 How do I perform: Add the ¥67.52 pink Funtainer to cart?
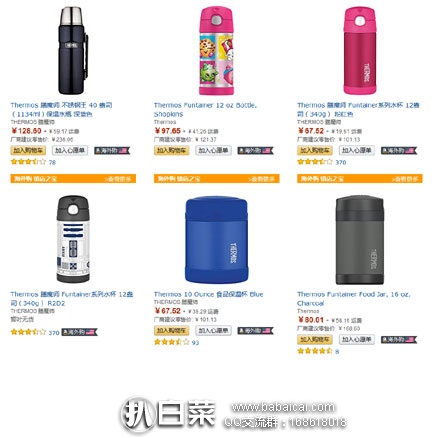(x=315, y=151)
